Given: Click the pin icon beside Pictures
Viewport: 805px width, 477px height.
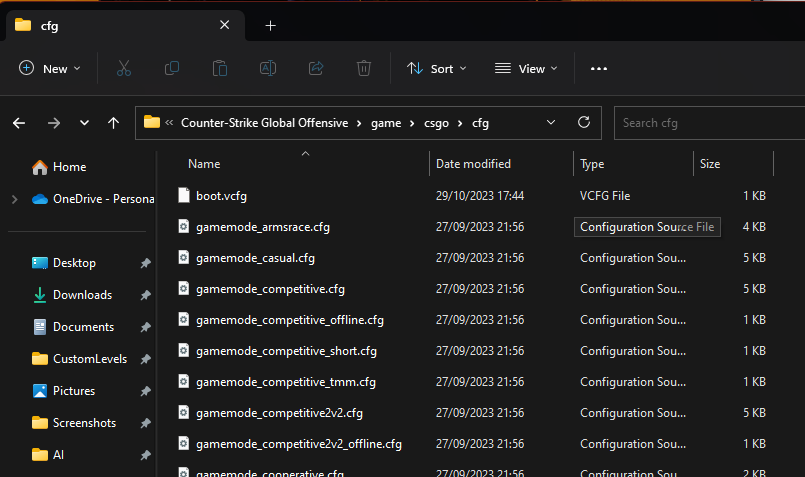Looking at the screenshot, I should tap(145, 391).
